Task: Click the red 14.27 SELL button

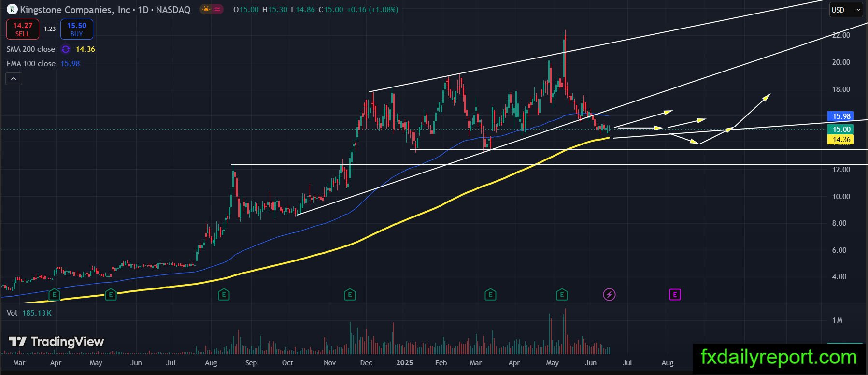Action: pos(23,29)
